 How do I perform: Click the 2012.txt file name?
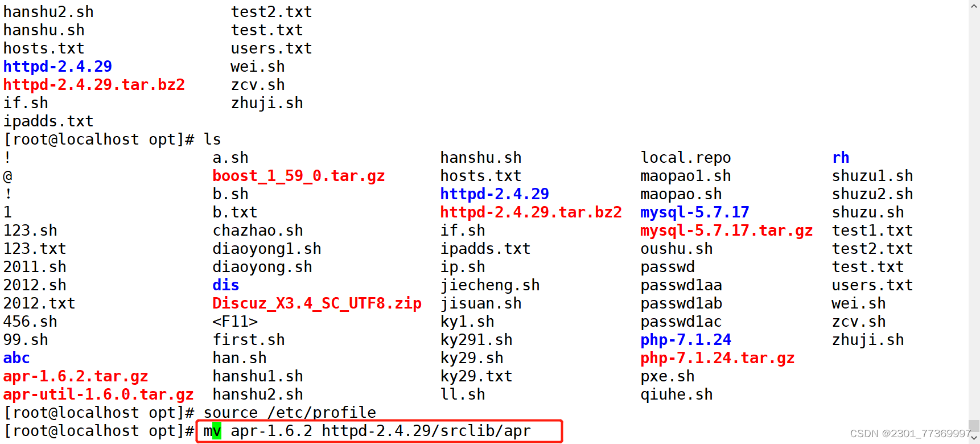(x=39, y=303)
